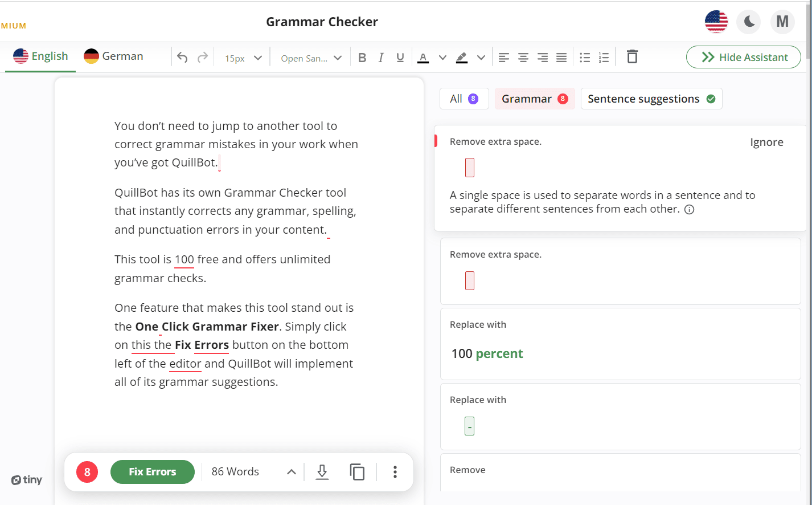This screenshot has width=812, height=505.
Task: Select the Sentence suggestions tab
Action: click(651, 99)
